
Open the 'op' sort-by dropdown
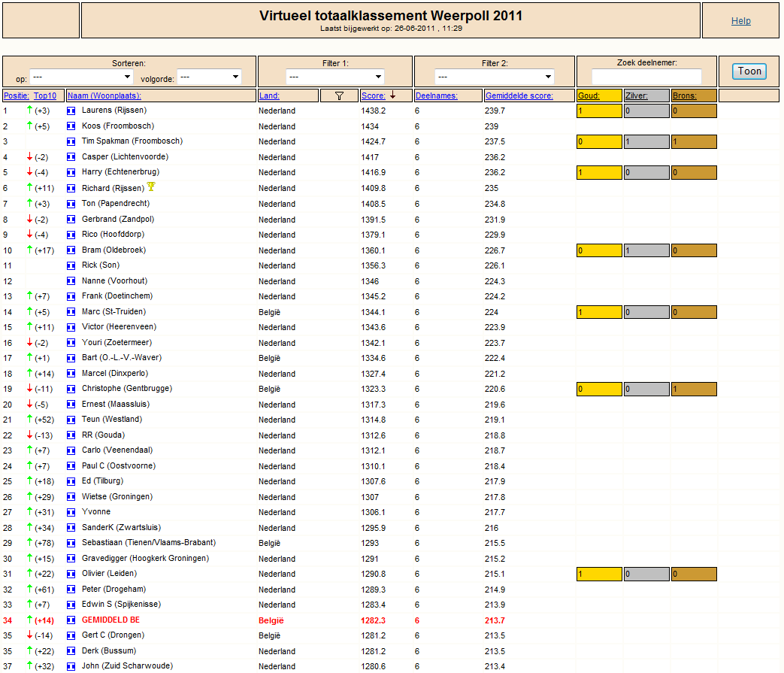pyautogui.click(x=81, y=77)
